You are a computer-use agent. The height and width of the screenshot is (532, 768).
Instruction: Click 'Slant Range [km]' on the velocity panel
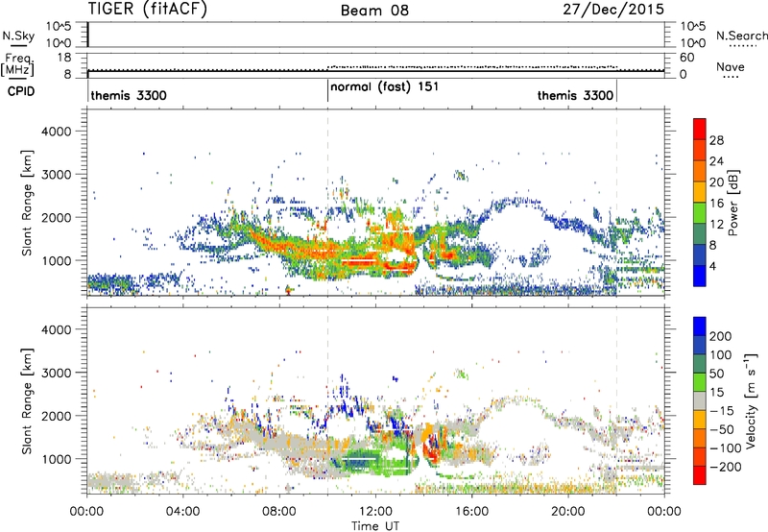(x=27, y=401)
